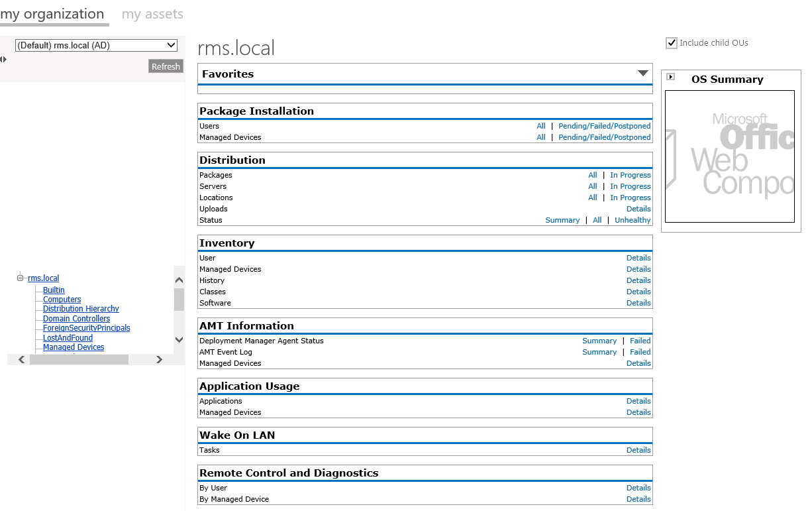This screenshot has height=511, width=812.
Task: Select LostAndFound in the tree
Action: point(68,338)
